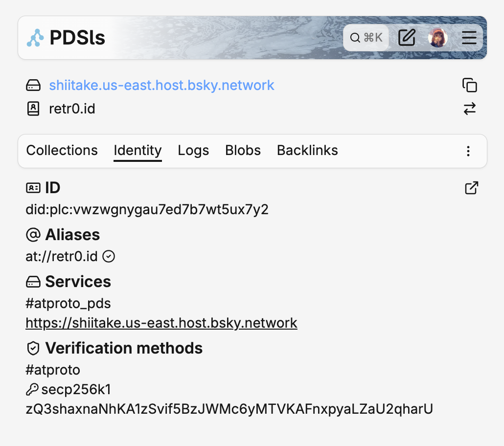Screen dimensions: 504x446
Task: Open the user avatar profile
Action: point(438,38)
